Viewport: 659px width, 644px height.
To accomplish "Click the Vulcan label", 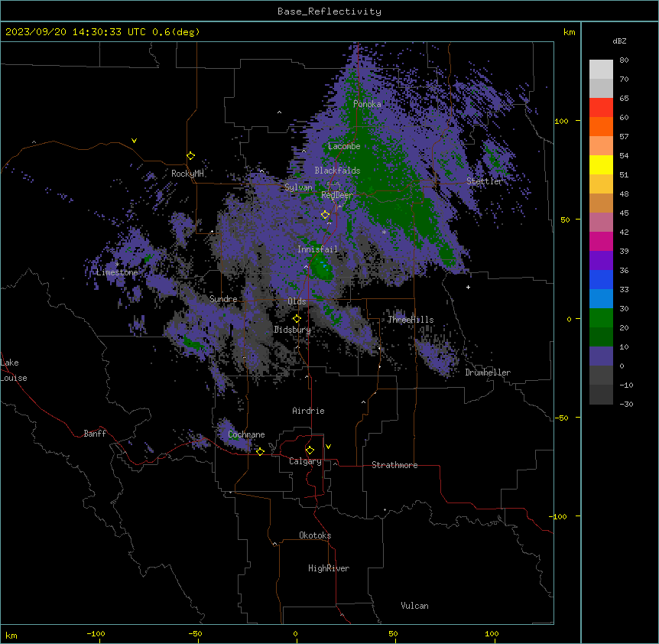I will tap(414, 606).
